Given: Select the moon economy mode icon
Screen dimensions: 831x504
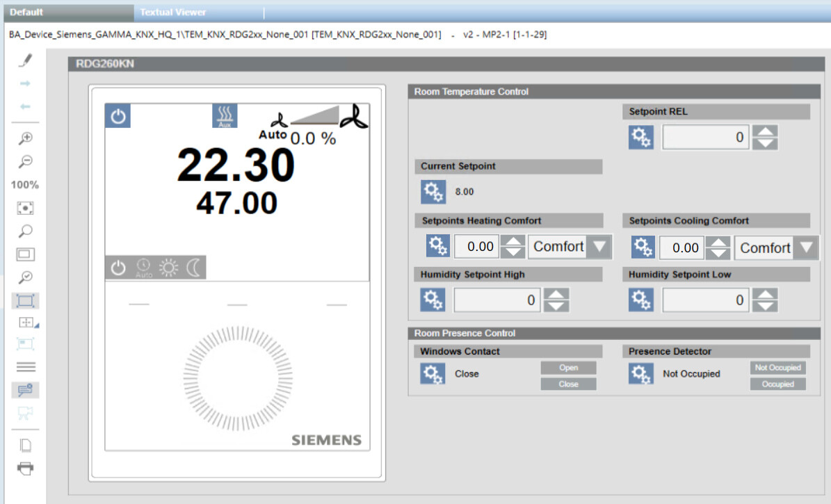Looking at the screenshot, I should 192,268.
